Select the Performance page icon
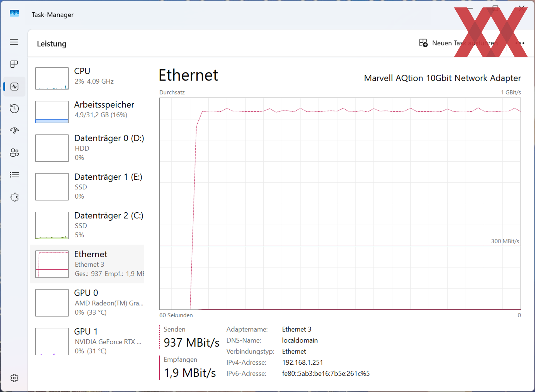Viewport: 535px width, 392px height. (x=14, y=86)
